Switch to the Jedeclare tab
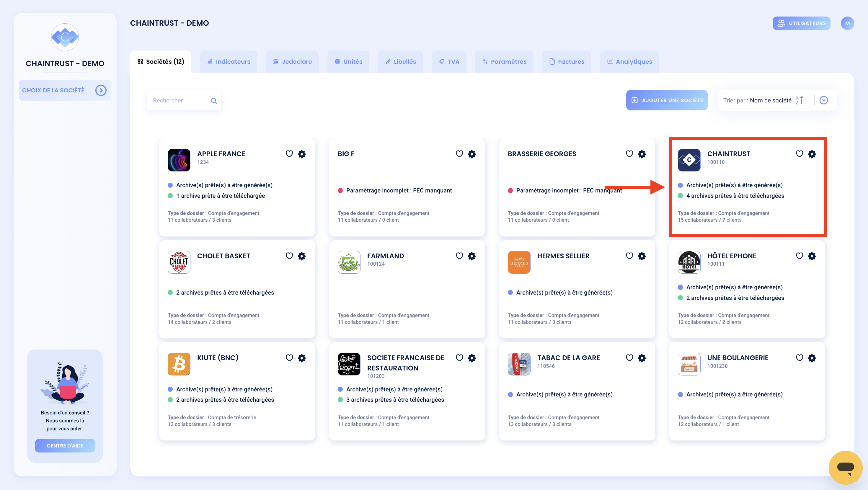Viewport: 868px width, 490px height. pyautogui.click(x=292, y=62)
